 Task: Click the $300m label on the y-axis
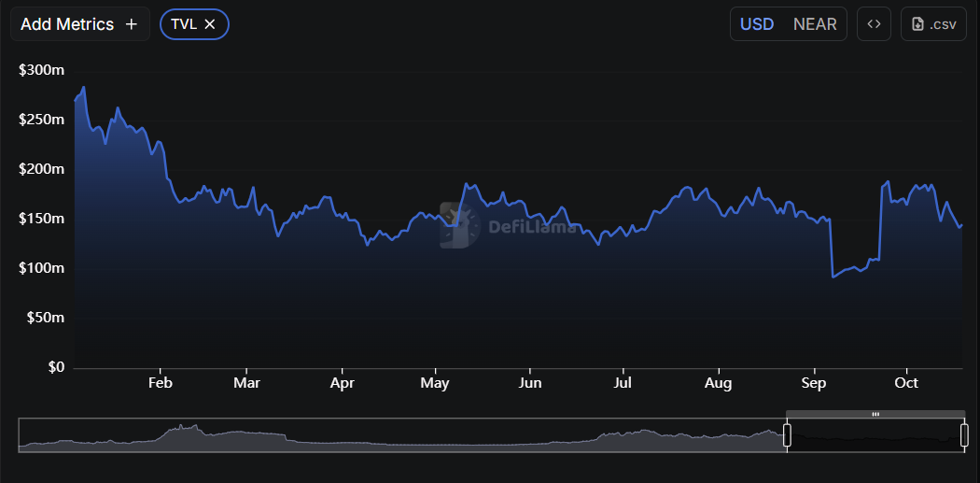click(x=41, y=70)
